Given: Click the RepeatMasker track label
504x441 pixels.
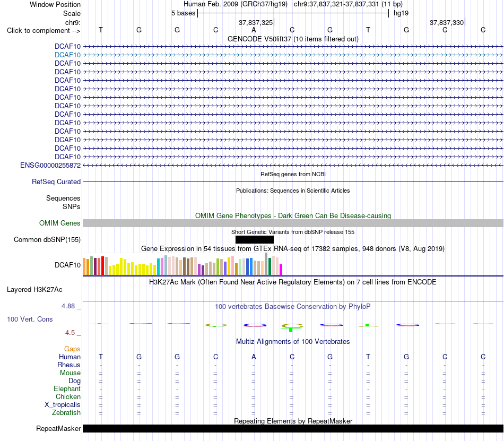Looking at the screenshot, I should (x=58, y=429).
